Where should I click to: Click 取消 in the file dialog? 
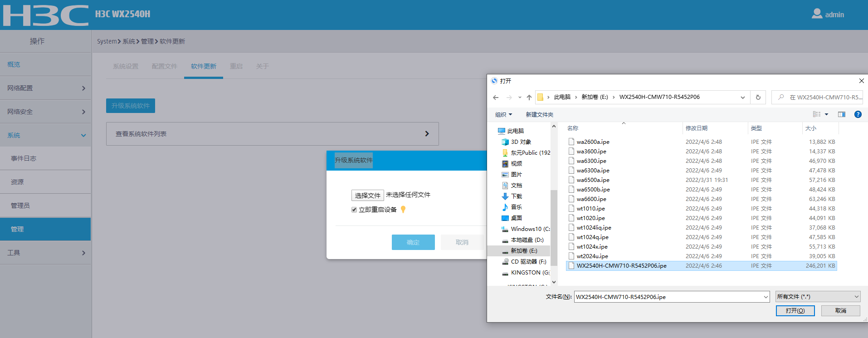click(x=841, y=311)
